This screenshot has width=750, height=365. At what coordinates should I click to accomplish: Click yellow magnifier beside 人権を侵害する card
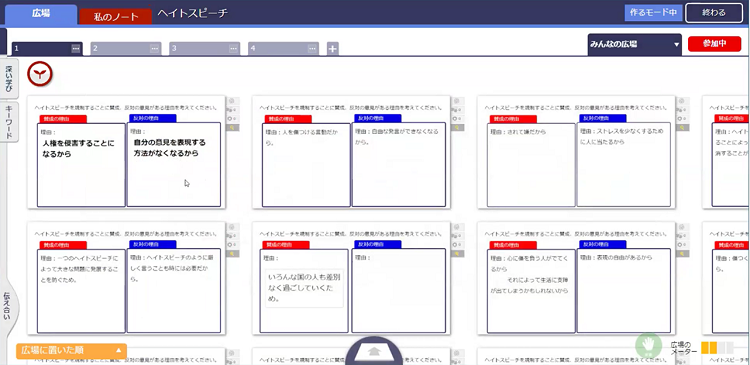tap(232, 127)
